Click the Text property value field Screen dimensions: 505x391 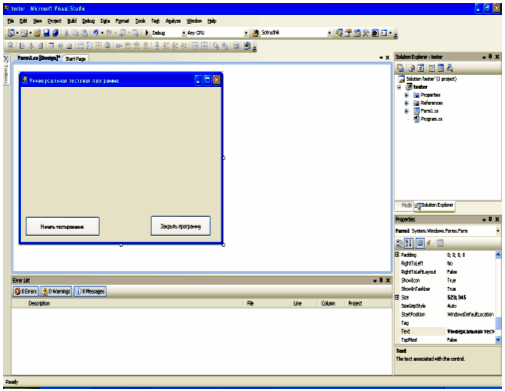470,331
